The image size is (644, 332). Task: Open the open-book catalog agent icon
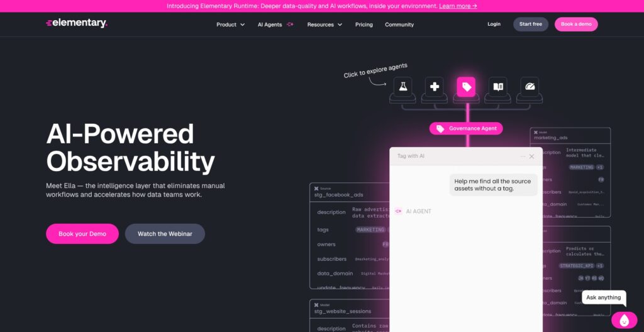[x=498, y=87]
